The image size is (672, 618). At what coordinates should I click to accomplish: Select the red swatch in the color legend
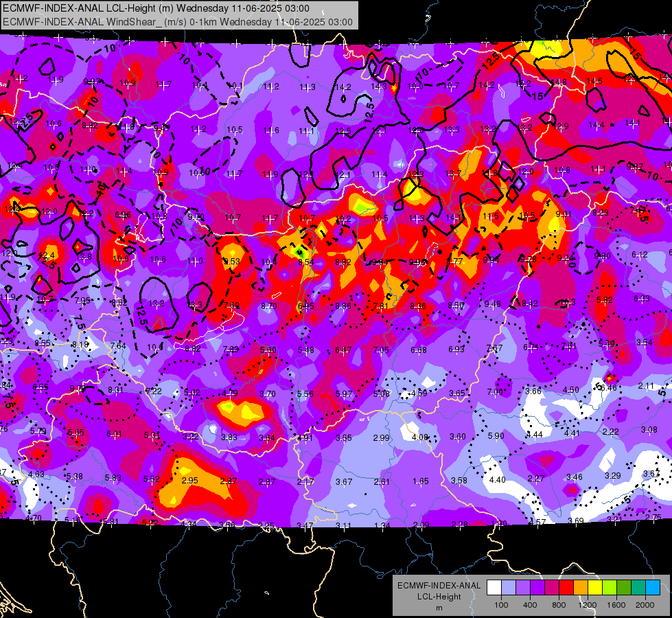click(566, 588)
